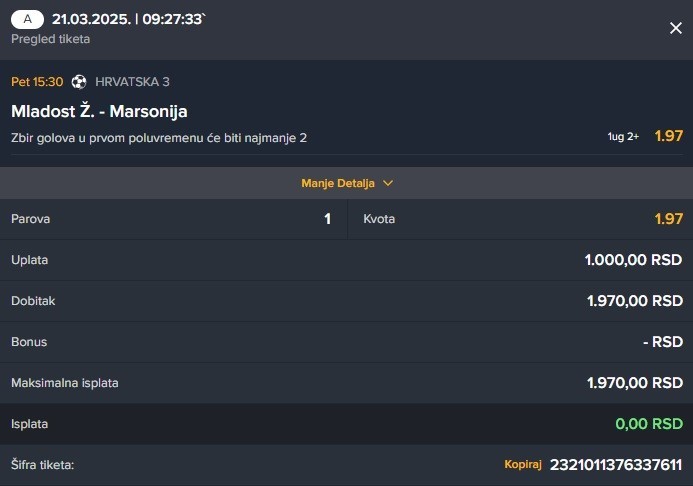Open the Mladost Ž. - Marsonija match
This screenshot has height=486, width=693.
99,111
